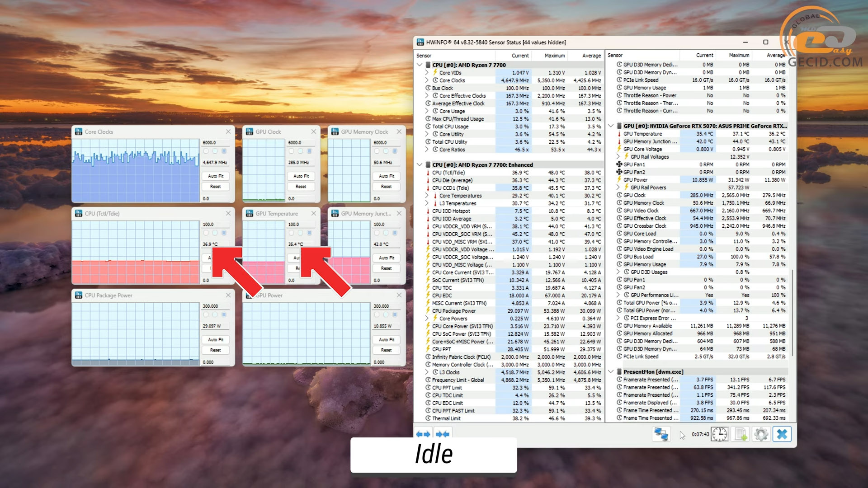Reset the elapsed time clock icon
868x488 pixels.
click(720, 434)
